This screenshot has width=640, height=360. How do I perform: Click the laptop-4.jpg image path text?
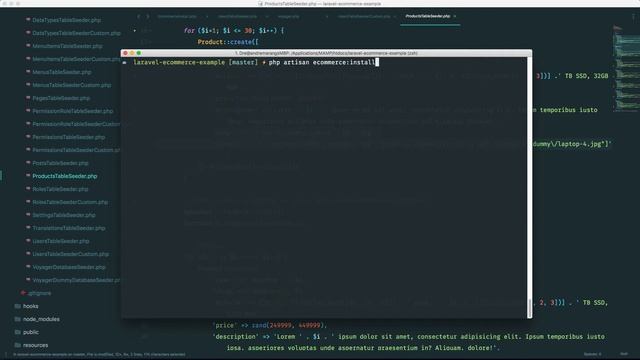tap(571, 144)
